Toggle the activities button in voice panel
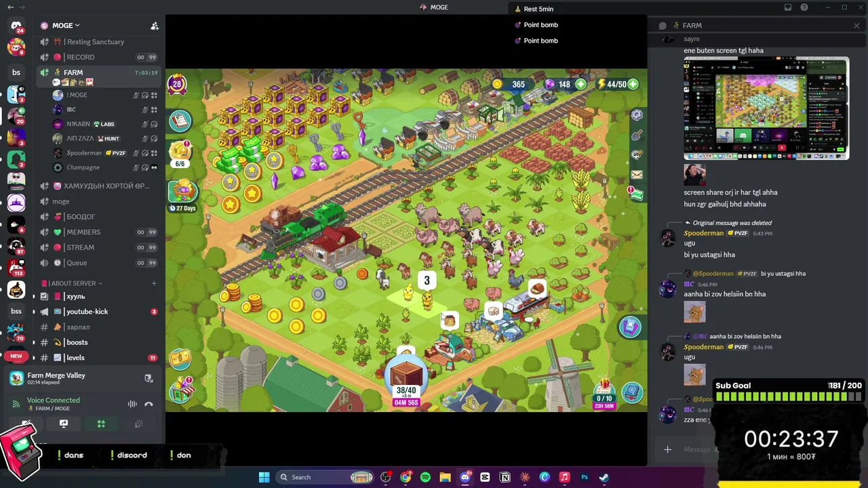 [101, 424]
